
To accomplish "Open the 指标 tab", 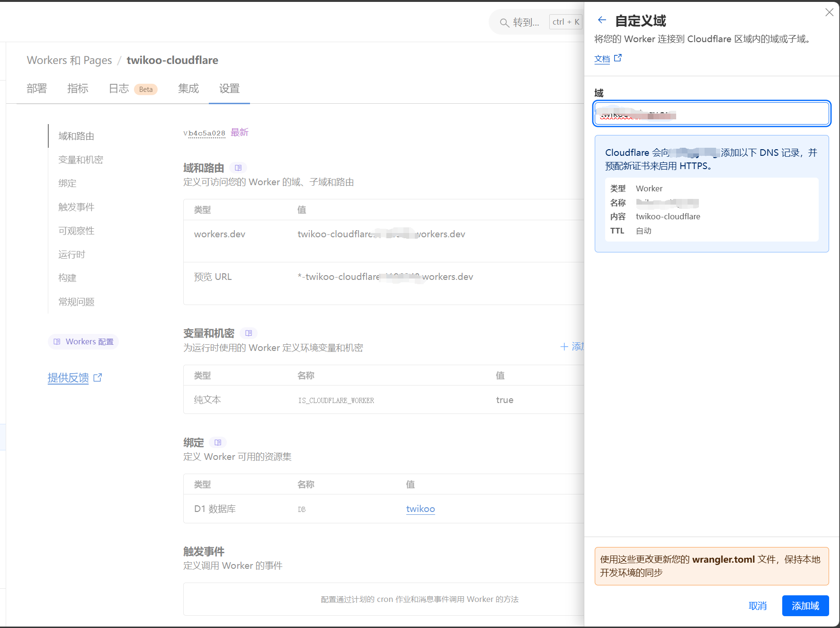I will 77,88.
